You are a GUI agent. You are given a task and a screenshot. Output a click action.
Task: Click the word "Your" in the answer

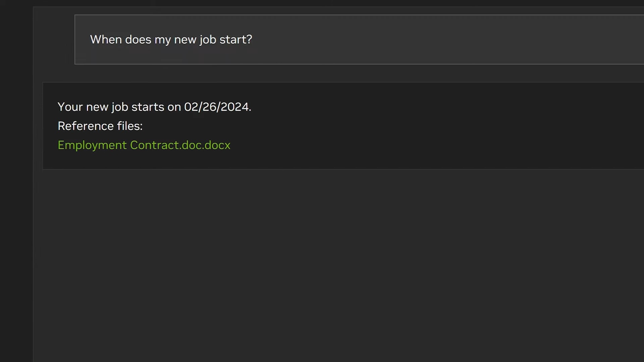70,107
